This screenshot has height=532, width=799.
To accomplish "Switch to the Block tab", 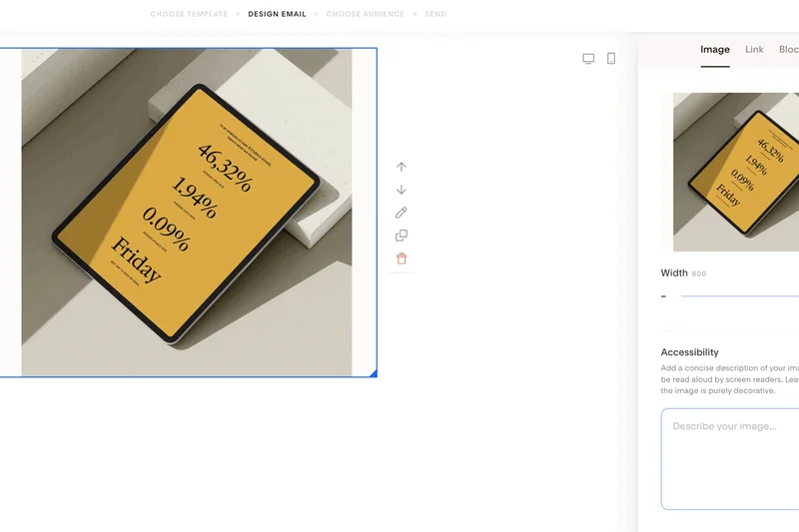I will pyautogui.click(x=788, y=50).
